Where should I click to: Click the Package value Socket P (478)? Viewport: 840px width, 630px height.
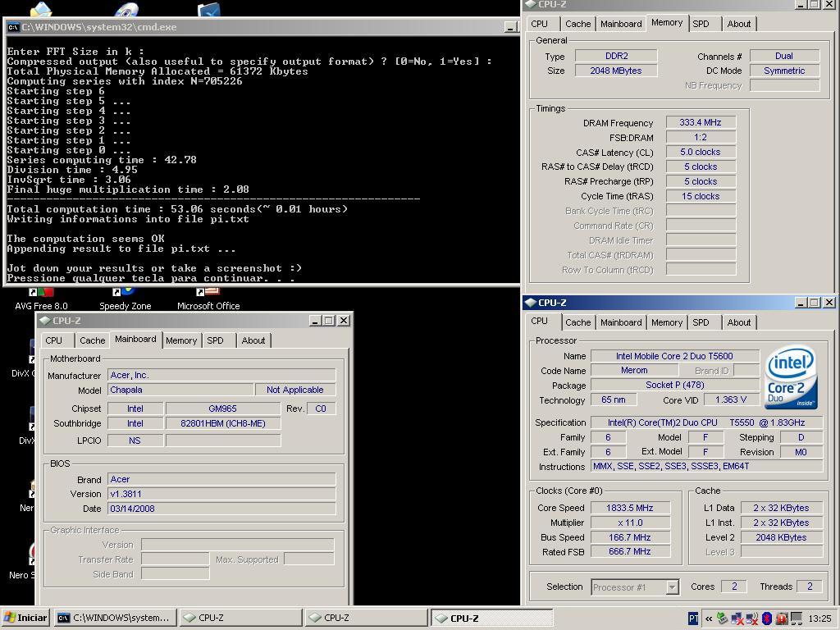tap(674, 386)
